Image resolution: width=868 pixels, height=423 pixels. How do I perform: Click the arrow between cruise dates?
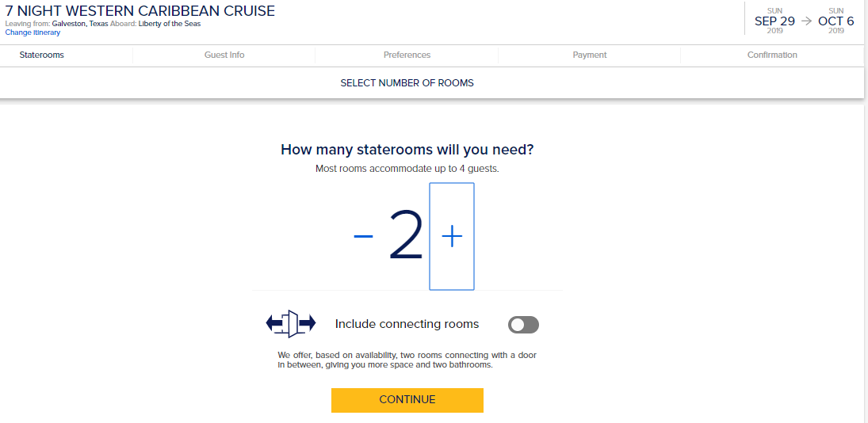806,21
